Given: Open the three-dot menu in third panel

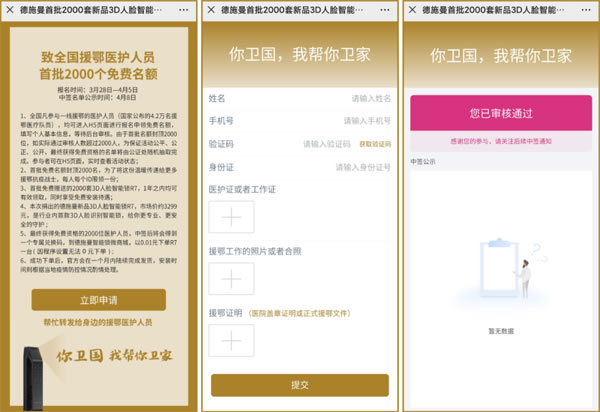Looking at the screenshot, I should (586, 10).
